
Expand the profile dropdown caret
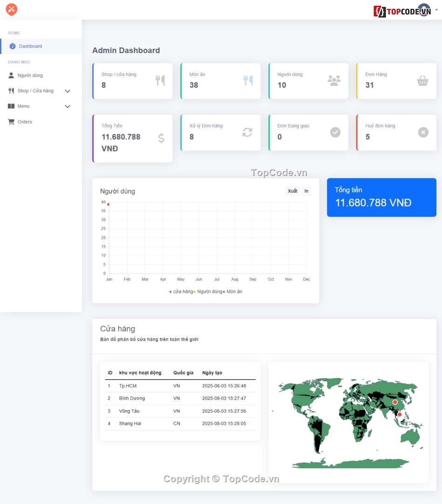[x=436, y=10]
